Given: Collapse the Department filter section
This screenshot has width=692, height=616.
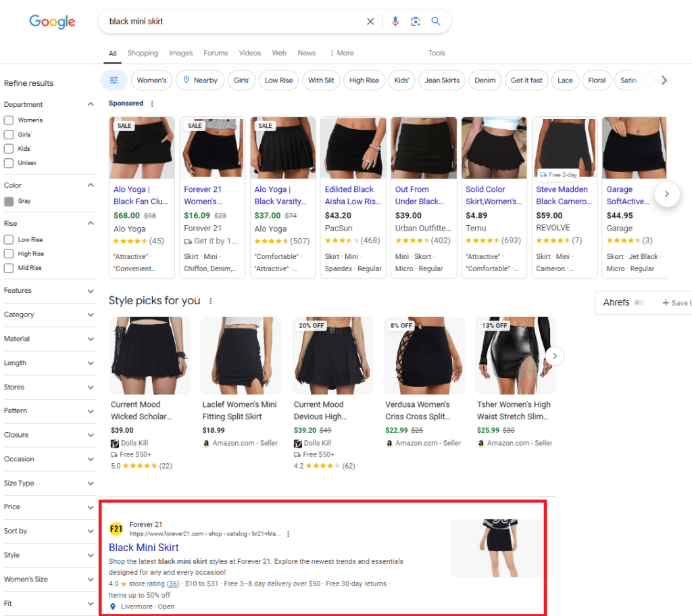Looking at the screenshot, I should pyautogui.click(x=91, y=104).
